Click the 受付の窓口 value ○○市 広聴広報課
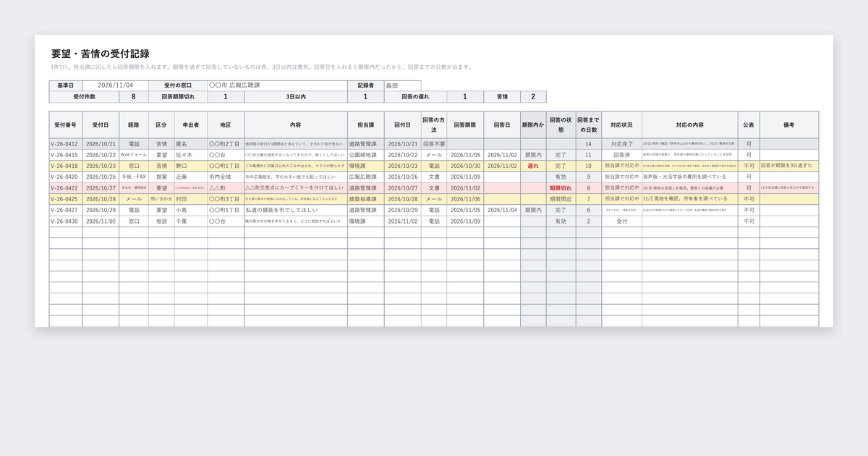Image resolution: width=868 pixels, height=456 pixels. coord(277,85)
